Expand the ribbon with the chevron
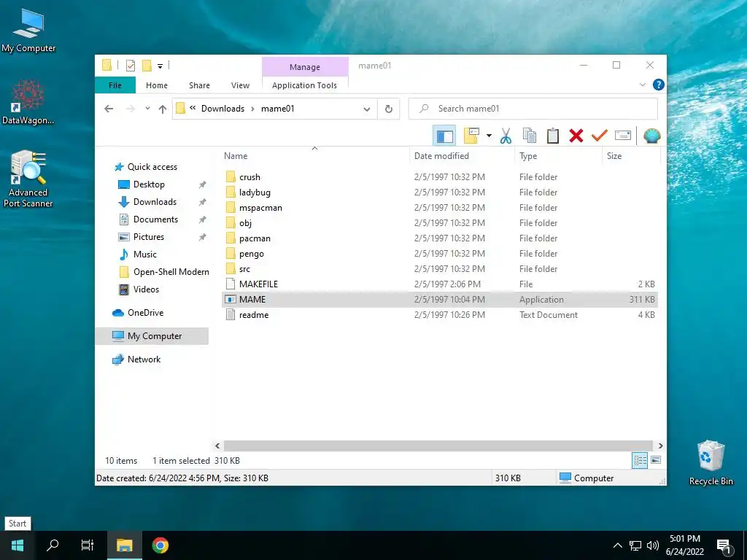Viewport: 747px width, 560px height. point(642,85)
